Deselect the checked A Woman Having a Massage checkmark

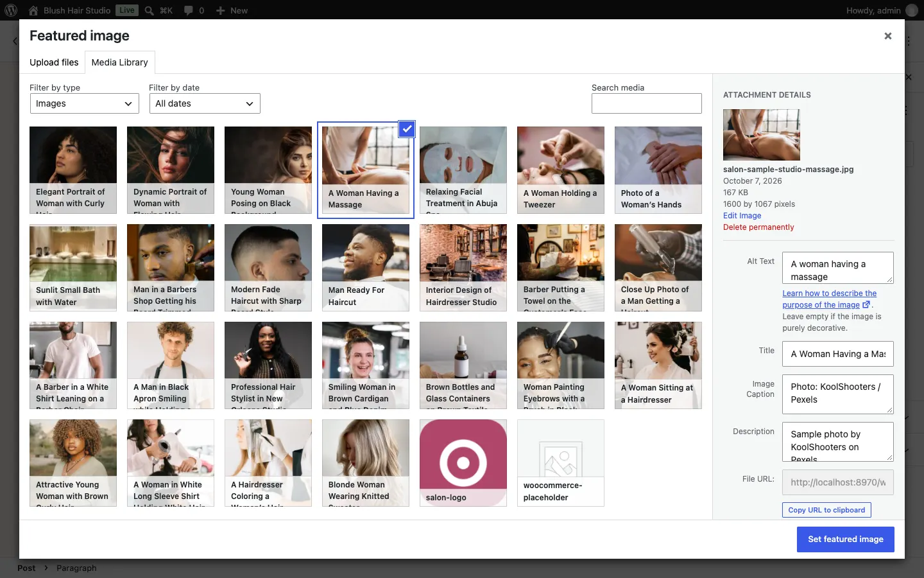pos(407,129)
